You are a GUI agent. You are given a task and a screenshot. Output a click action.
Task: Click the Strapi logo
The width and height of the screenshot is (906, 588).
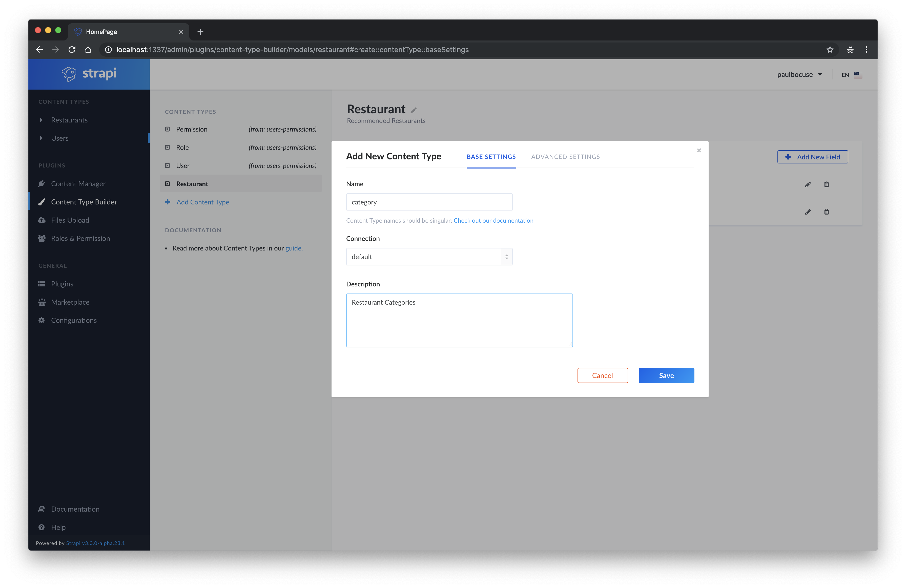pos(89,74)
